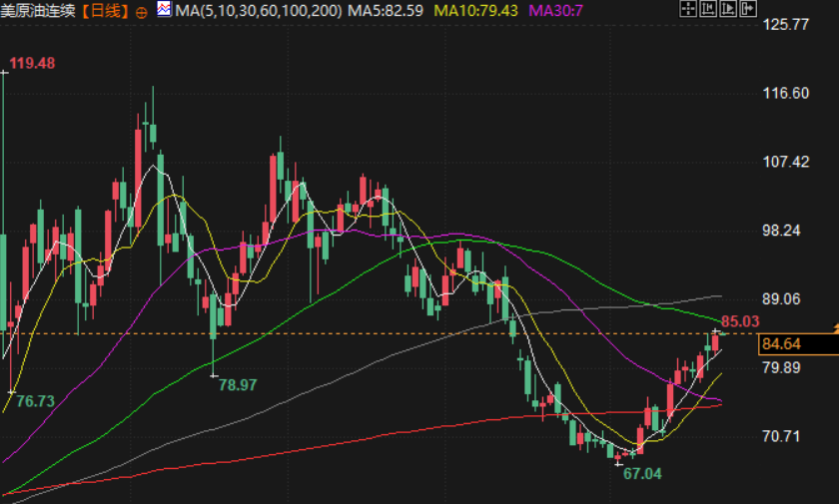Click the 84.64 current price tag
The width and height of the screenshot is (839, 504).
798,344
